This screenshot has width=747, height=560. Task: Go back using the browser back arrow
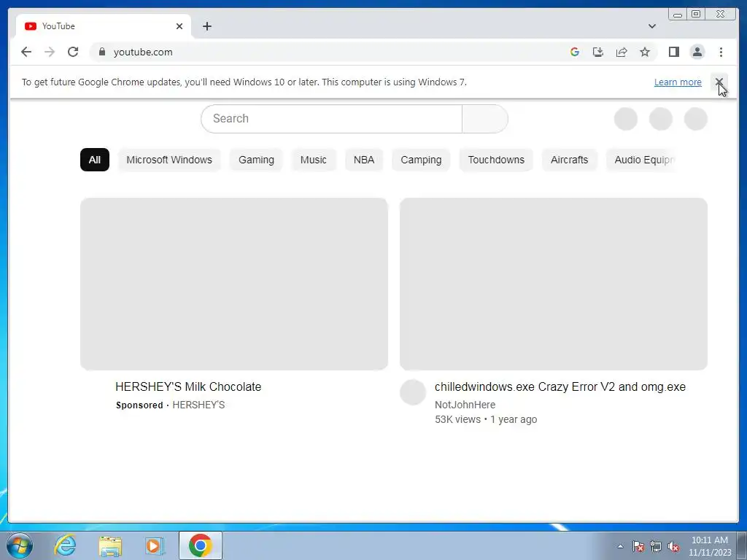pyautogui.click(x=26, y=52)
